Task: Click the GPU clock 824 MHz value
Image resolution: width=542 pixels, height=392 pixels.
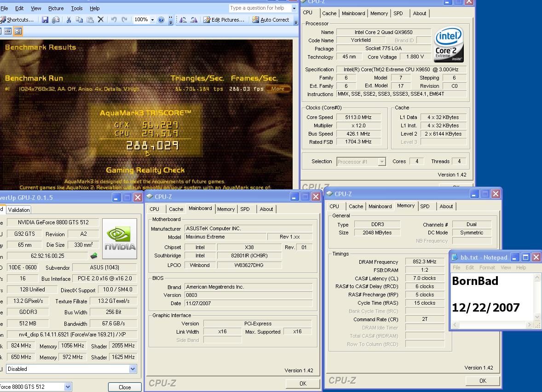Action: click(x=21, y=346)
